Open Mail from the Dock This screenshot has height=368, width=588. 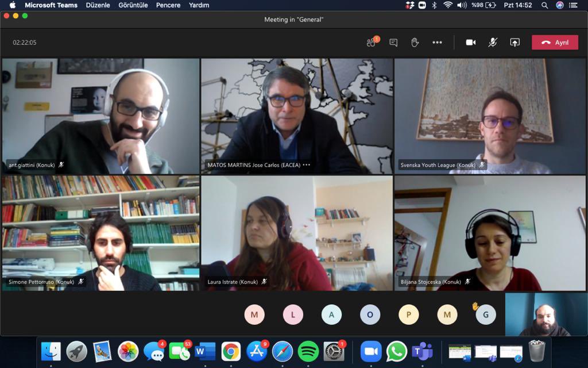tap(102, 351)
